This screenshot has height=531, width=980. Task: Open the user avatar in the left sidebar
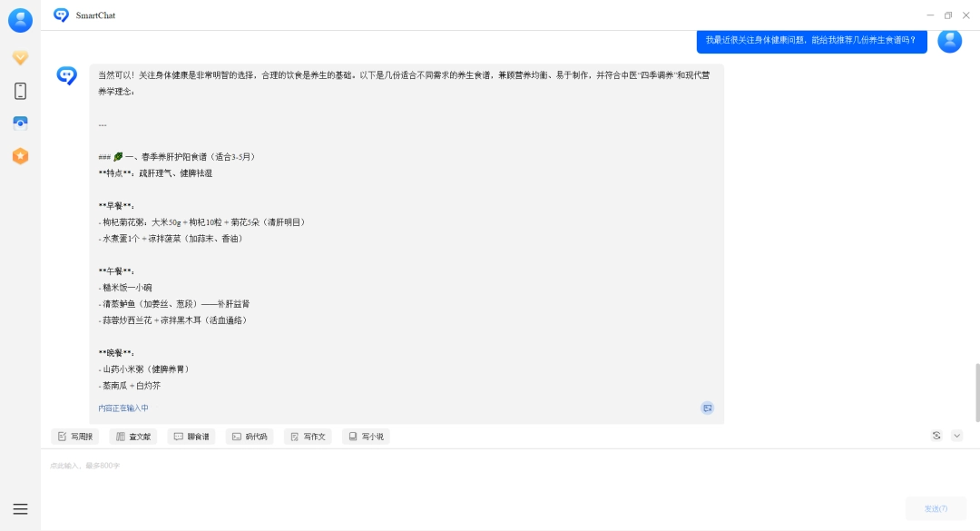[20, 20]
